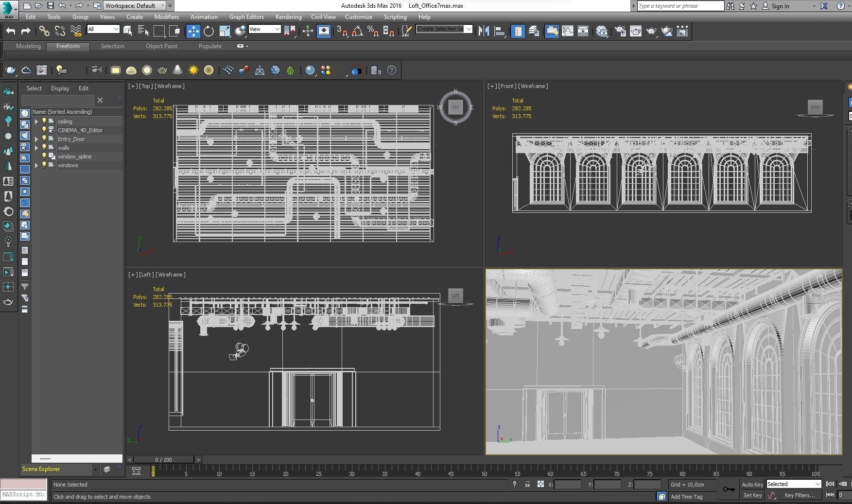Click the Top viewport Wireframe label

pyautogui.click(x=170, y=86)
